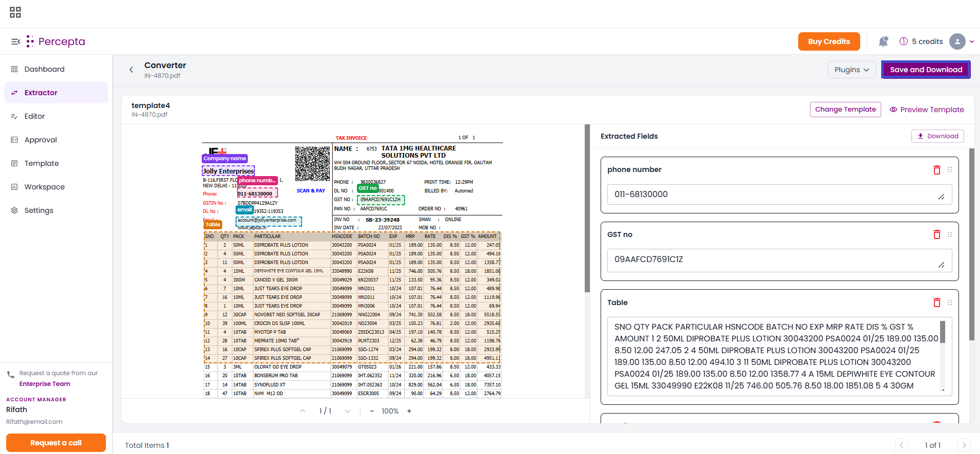
Task: Grab Table field drag handle
Action: 950,302
